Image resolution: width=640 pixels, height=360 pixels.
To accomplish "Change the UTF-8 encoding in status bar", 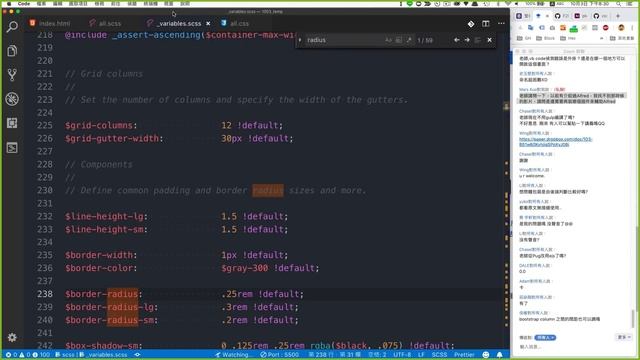I will pyautogui.click(x=402, y=355).
